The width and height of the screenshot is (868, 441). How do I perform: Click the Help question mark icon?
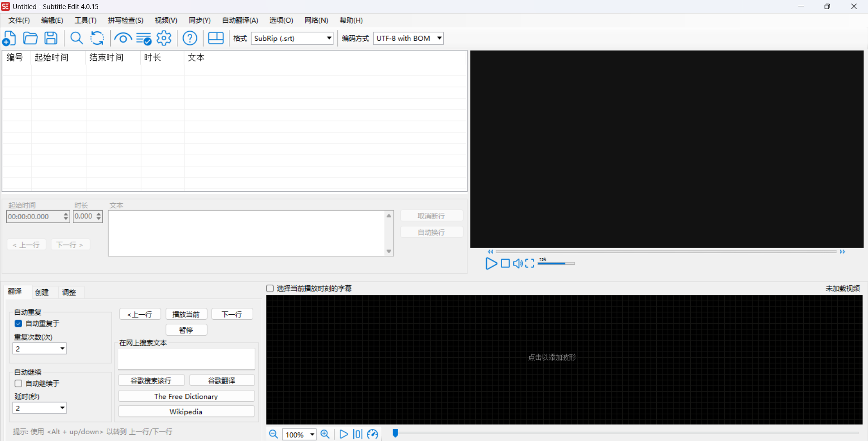tap(190, 38)
